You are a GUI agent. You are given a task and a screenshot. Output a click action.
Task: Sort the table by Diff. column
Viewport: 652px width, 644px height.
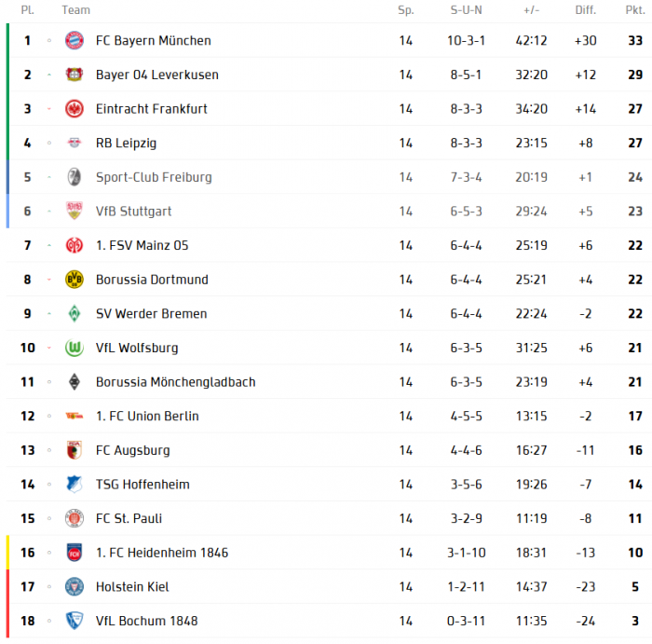tap(585, 10)
